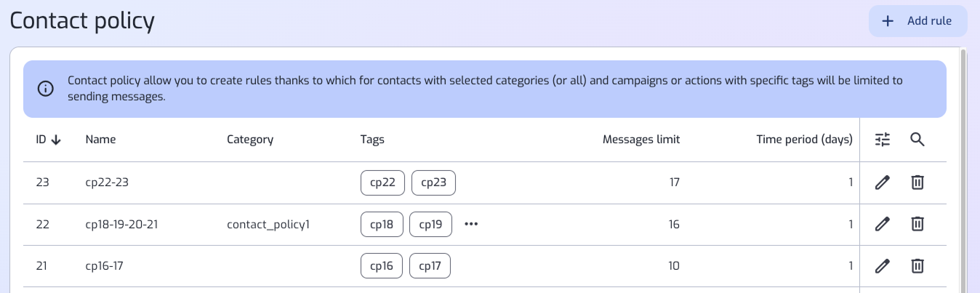Click the cp17 tag chip
The width and height of the screenshot is (980, 293).
pyautogui.click(x=430, y=266)
